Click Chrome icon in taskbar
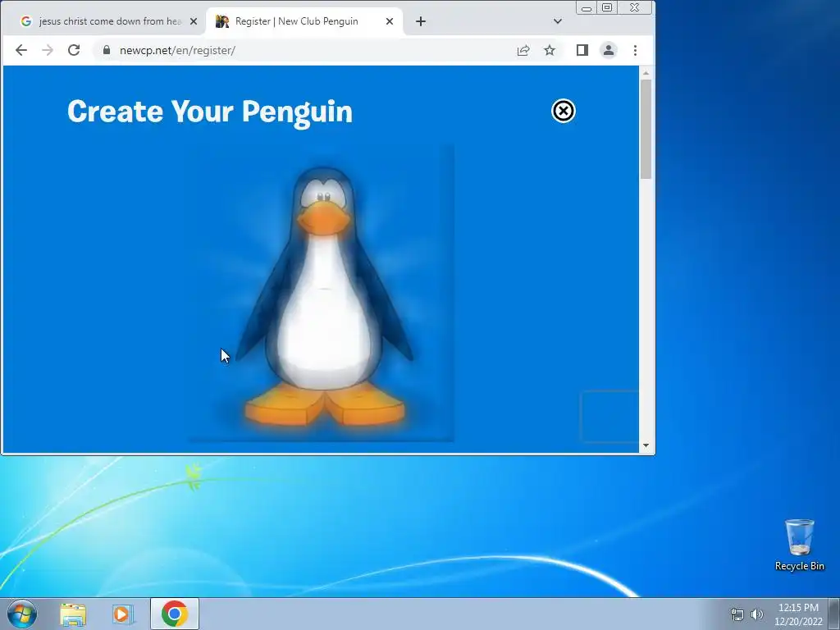The height and width of the screenshot is (630, 840). click(x=175, y=614)
